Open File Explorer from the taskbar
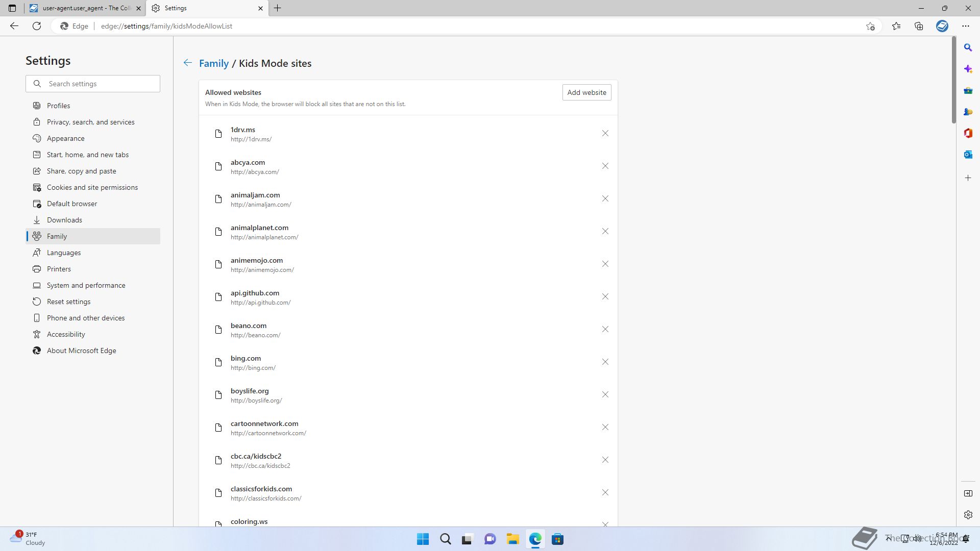The image size is (980, 551). (x=512, y=539)
